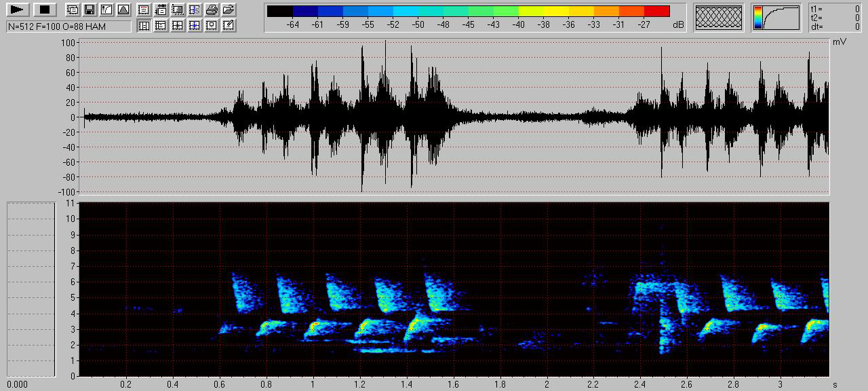Viewport: 868px width, 391px height.
Task: Click the N=512 F=100 parameter field
Action: [x=68, y=26]
